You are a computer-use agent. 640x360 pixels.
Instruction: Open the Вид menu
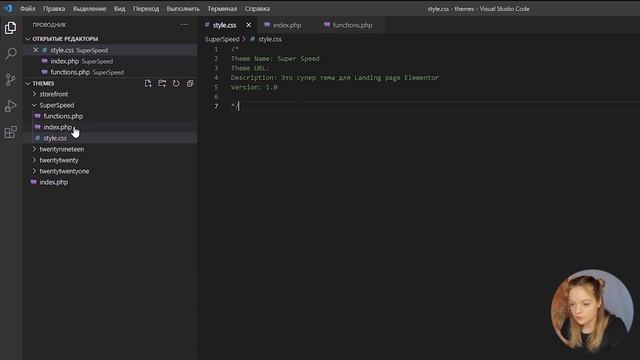click(120, 9)
